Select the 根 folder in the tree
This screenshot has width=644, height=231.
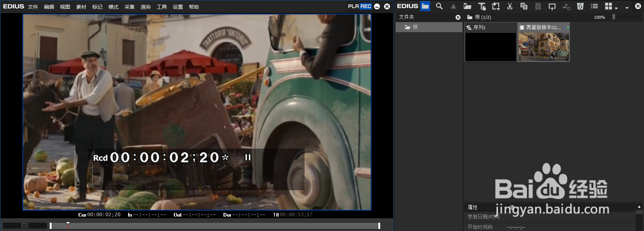point(429,27)
